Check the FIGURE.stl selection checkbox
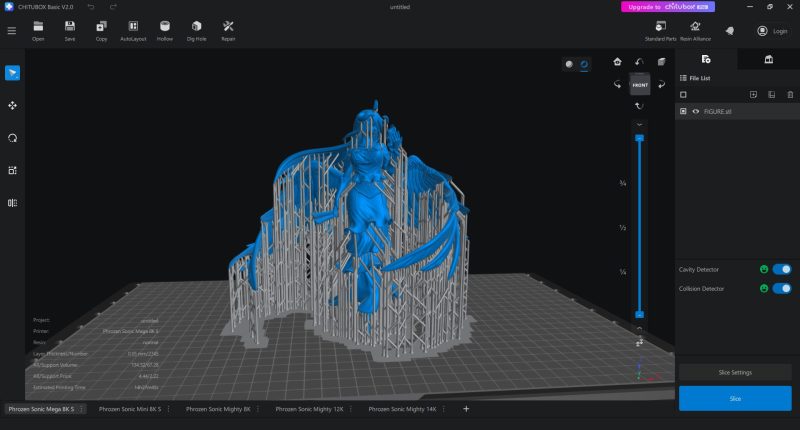Image resolution: width=800 pixels, height=430 pixels. [x=683, y=111]
